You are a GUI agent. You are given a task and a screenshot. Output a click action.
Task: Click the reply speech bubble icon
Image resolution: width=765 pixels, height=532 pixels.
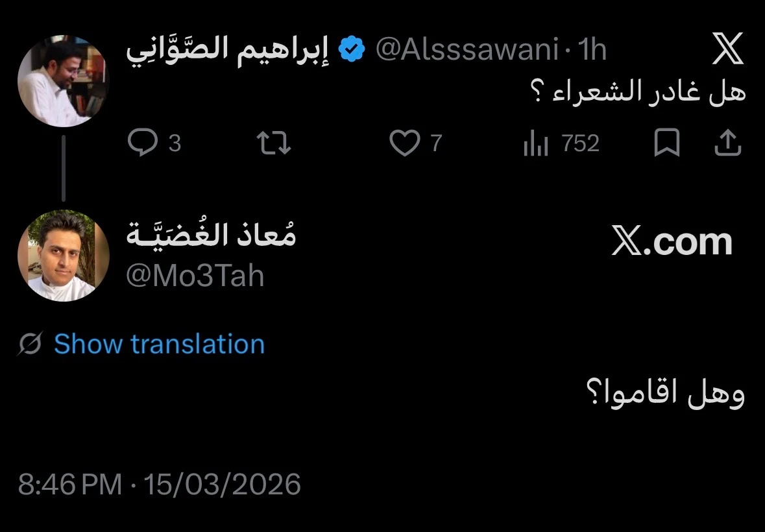pos(142,143)
